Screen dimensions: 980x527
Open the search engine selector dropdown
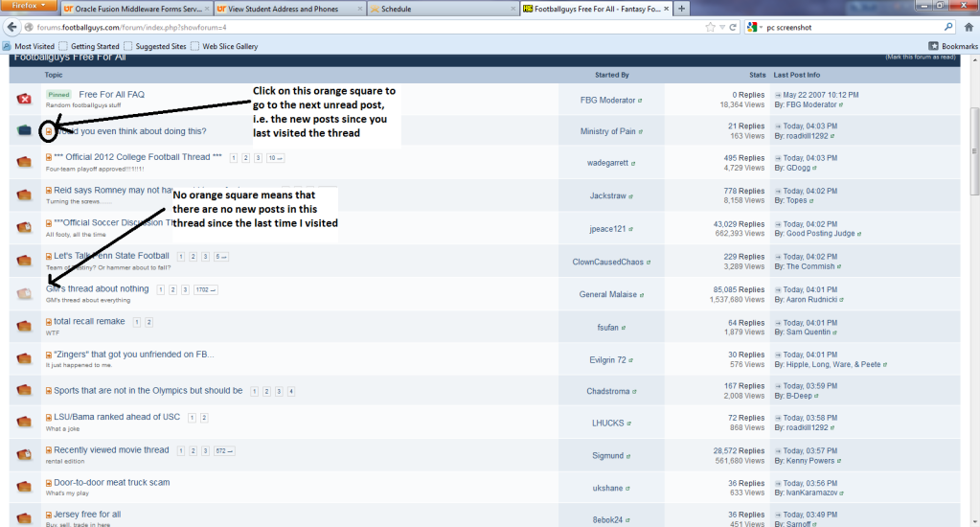[756, 27]
